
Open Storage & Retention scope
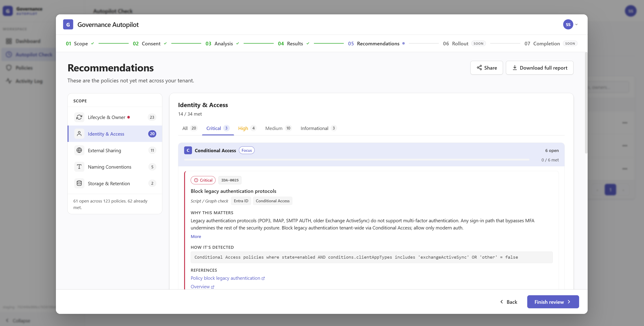tap(115, 183)
